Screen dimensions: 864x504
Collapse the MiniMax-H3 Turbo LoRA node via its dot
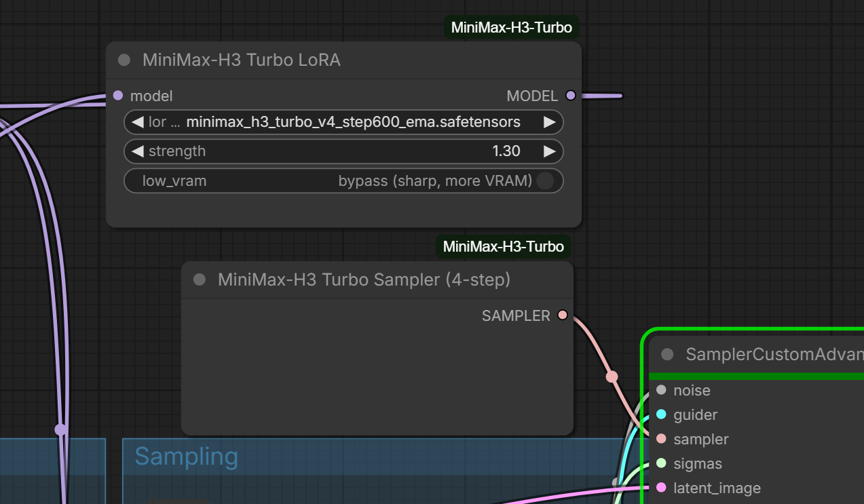pos(124,60)
